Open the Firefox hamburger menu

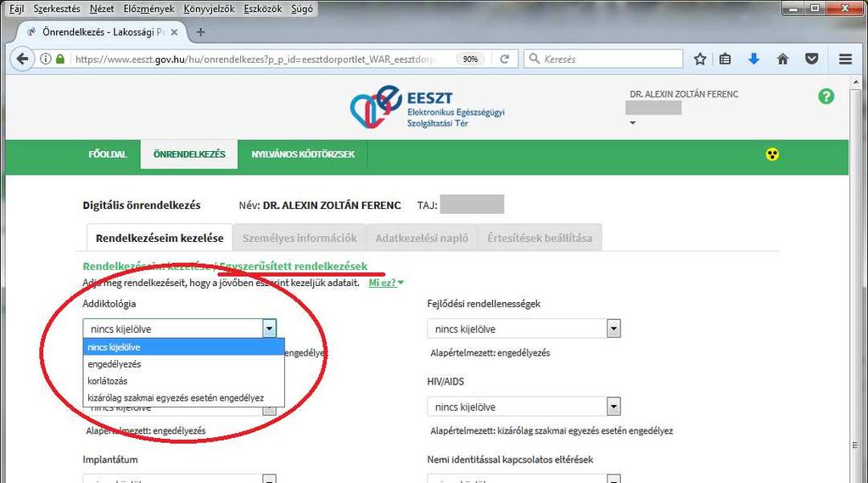point(845,59)
